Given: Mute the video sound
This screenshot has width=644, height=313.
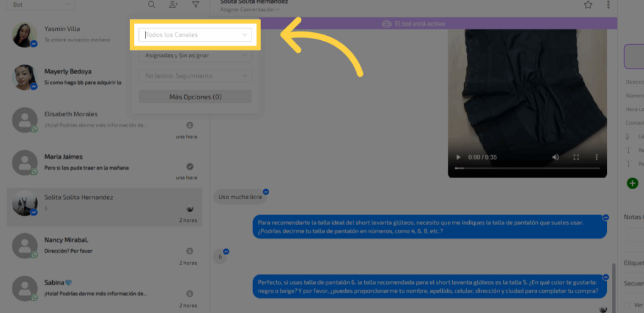Looking at the screenshot, I should [x=555, y=156].
